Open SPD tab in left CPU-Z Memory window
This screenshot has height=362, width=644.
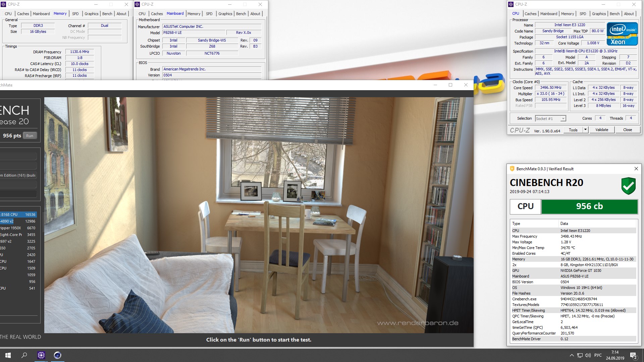[75, 14]
